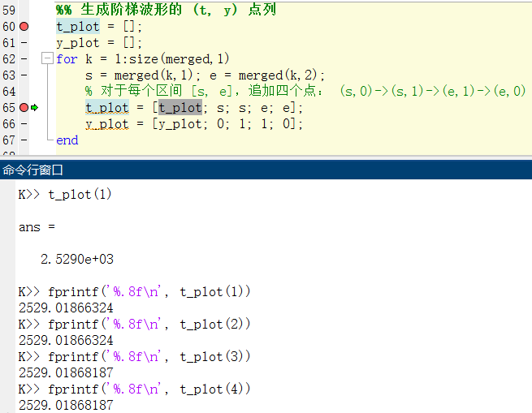The height and width of the screenshot is (413, 532).
Task: Click the command window title bar
Action: coord(266,170)
